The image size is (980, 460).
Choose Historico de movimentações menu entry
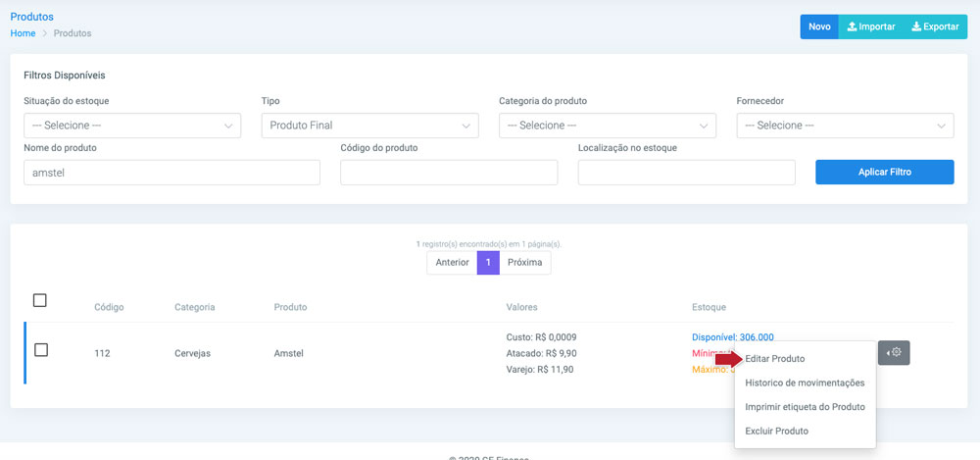coord(805,383)
